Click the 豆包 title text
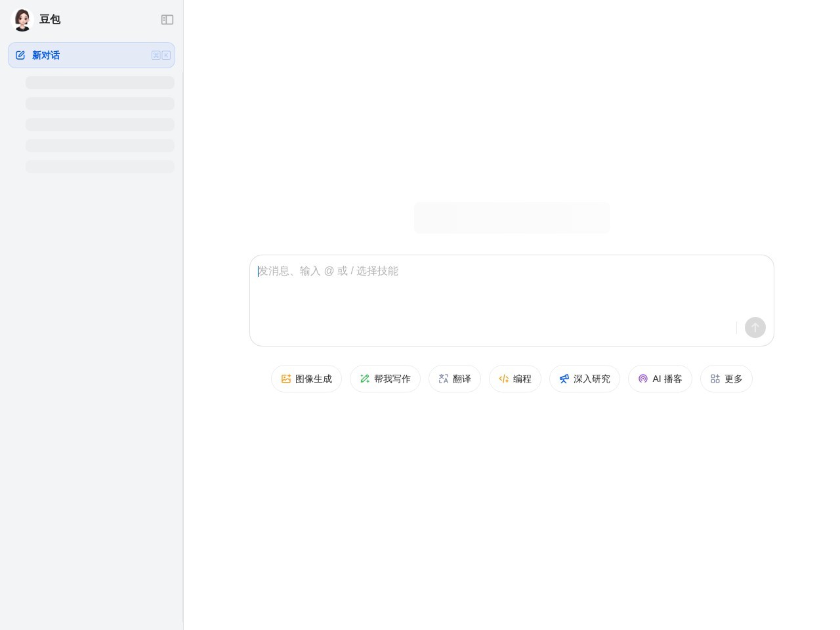The height and width of the screenshot is (630, 840). point(50,20)
